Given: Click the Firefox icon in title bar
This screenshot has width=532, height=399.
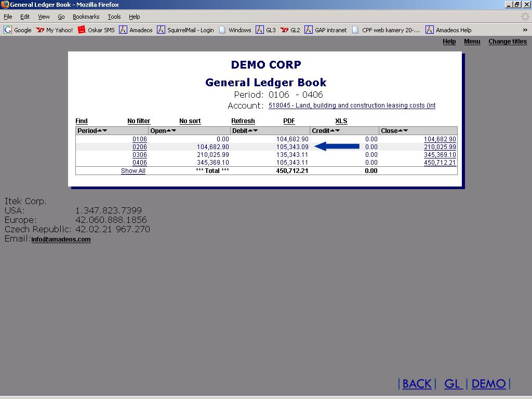Looking at the screenshot, I should coord(5,4).
